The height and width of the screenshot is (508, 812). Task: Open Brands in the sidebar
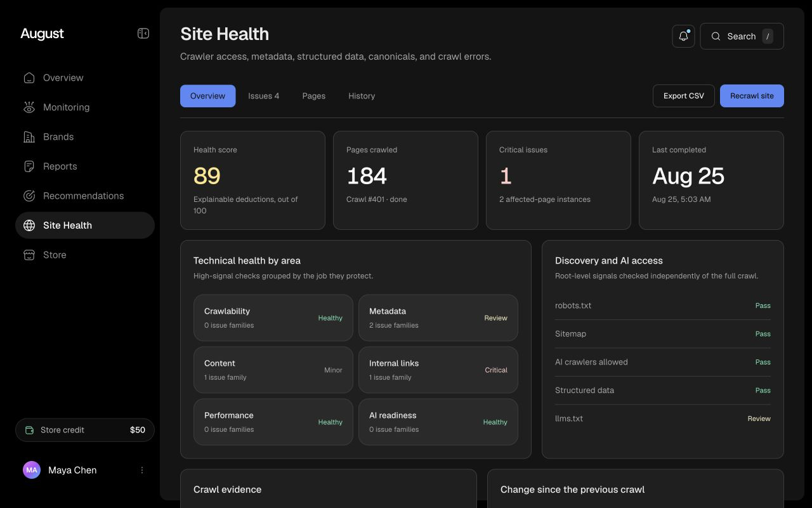click(x=85, y=137)
